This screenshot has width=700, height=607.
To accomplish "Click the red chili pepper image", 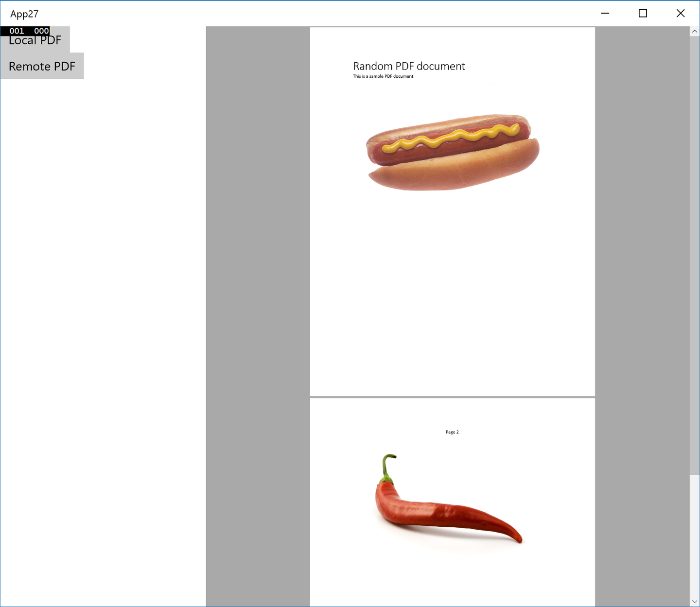I will (x=448, y=499).
